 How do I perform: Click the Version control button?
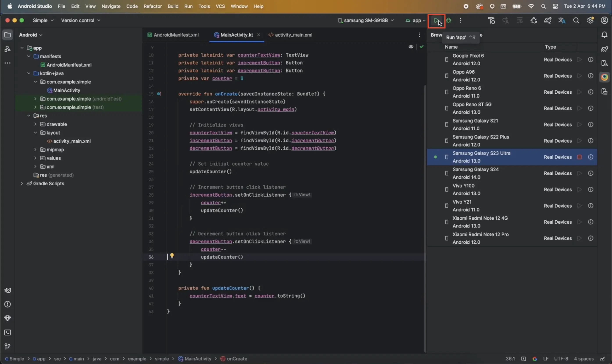pos(81,20)
